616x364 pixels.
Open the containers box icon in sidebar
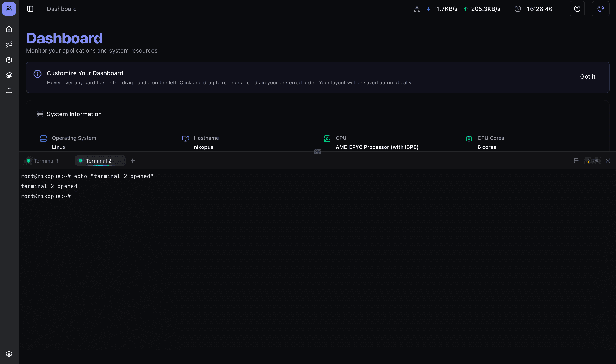pos(9,75)
